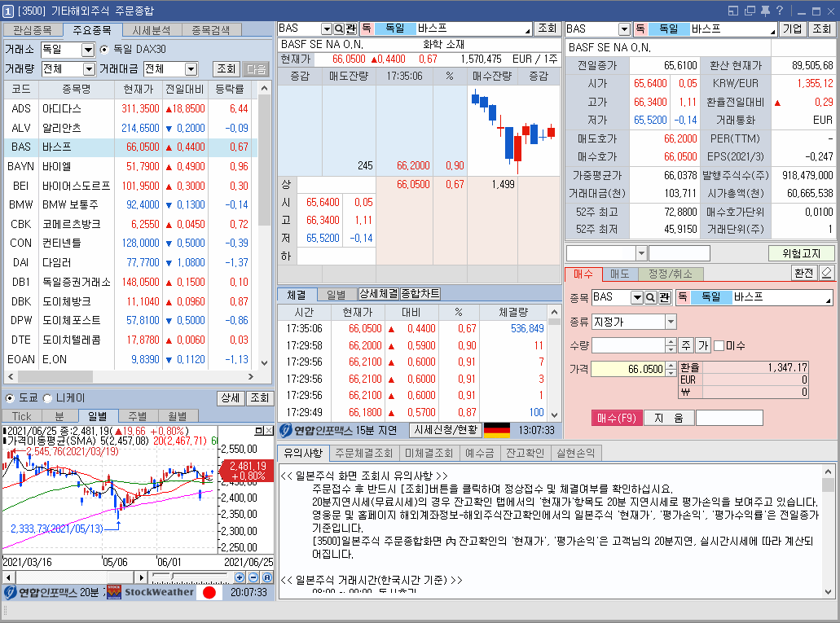Open the empty account dropdown above 매수 tab

point(641,252)
